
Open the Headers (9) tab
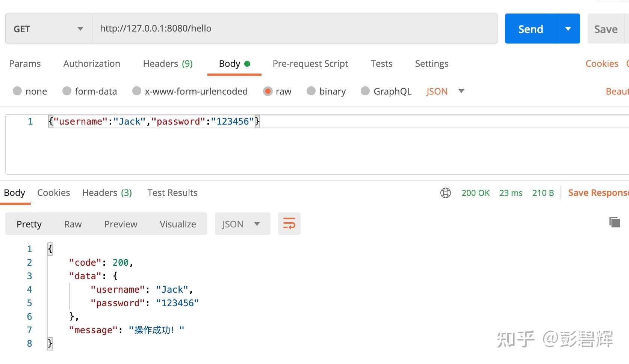[168, 63]
